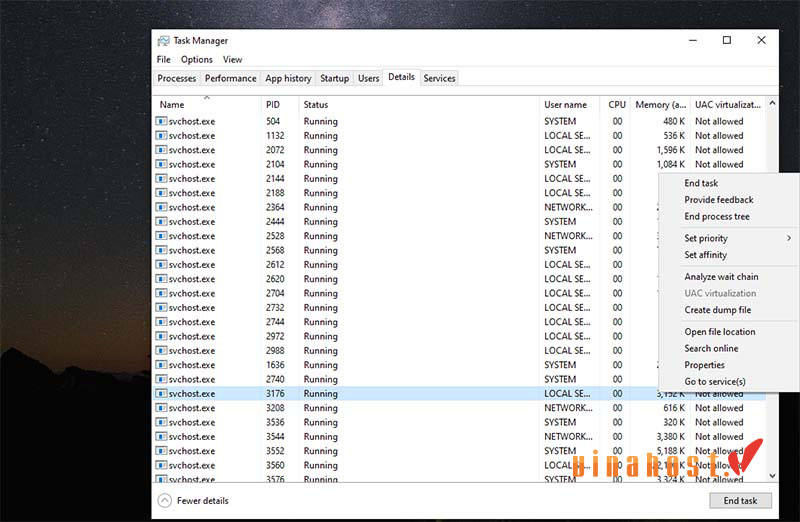Click the svchost.exe icon in PID 1636 row
The height and width of the screenshot is (522, 800).
point(161,365)
